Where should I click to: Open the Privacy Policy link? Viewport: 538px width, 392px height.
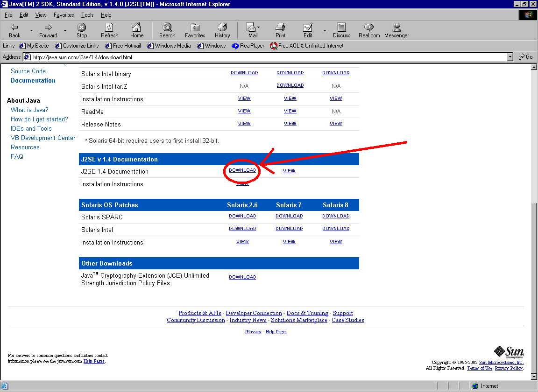click(509, 368)
